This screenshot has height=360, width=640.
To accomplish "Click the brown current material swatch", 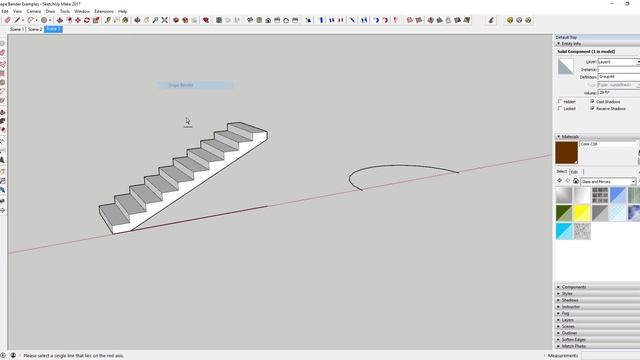I will 567,153.
